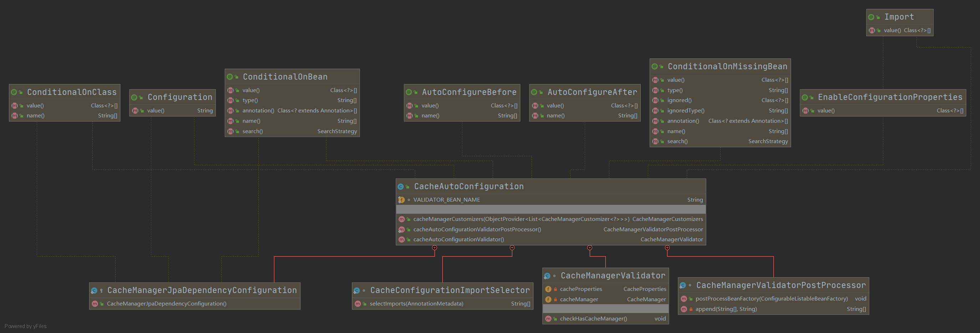Select the ConditionalOnBean node title
The image size is (980, 333).
click(285, 77)
